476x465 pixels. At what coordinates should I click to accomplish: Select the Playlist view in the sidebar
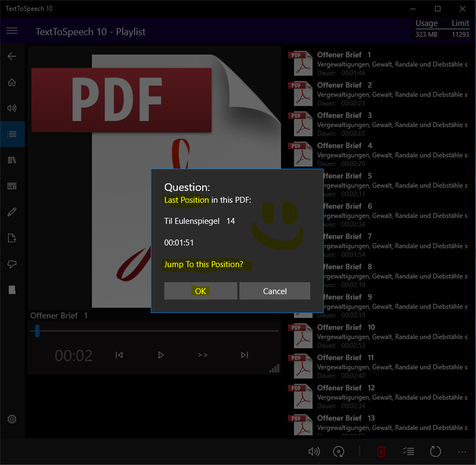pyautogui.click(x=12, y=134)
